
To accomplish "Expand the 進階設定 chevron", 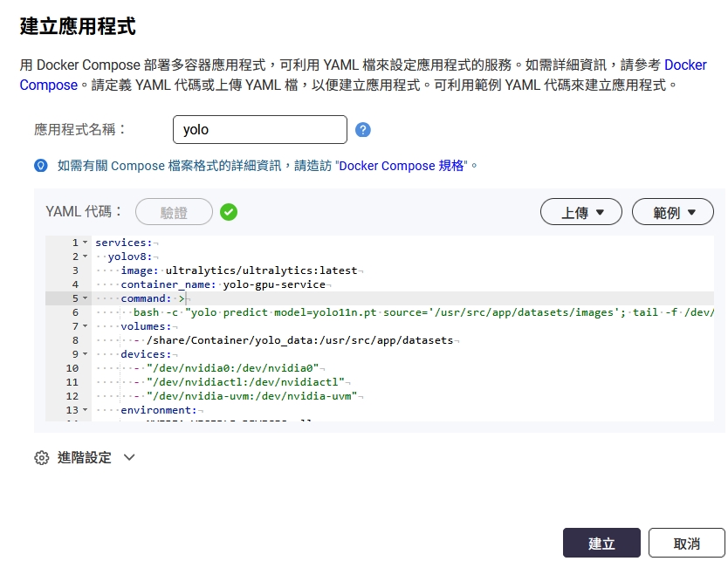I will click(x=129, y=457).
